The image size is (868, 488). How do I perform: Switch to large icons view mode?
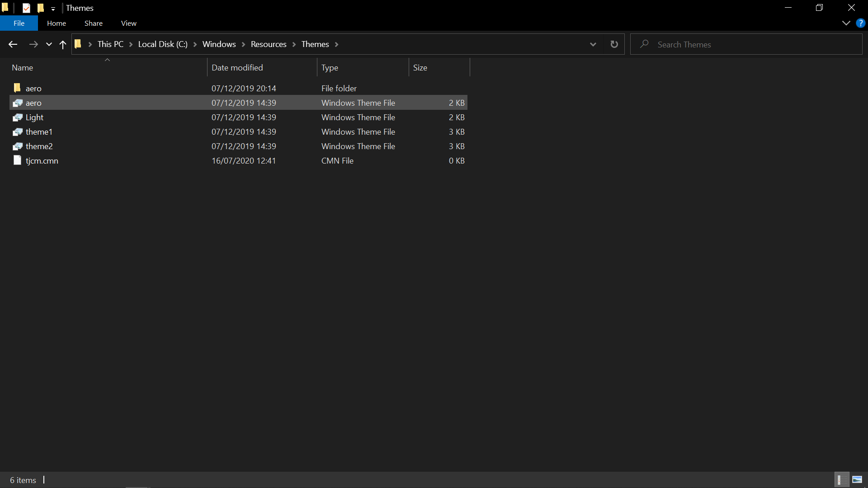(x=857, y=479)
